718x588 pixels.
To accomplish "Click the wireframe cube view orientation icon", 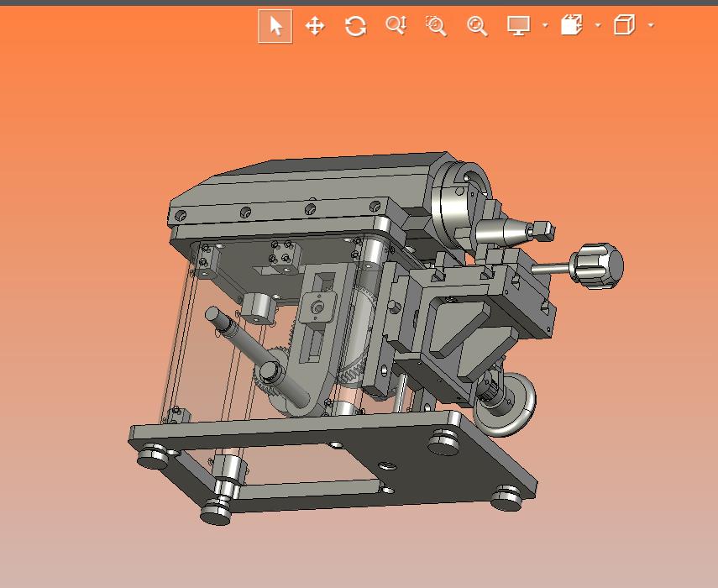I will [624, 24].
